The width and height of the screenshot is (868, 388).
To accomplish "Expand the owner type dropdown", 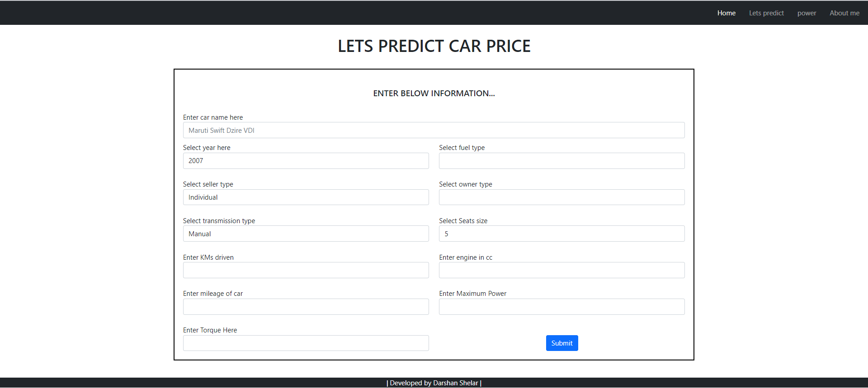I will [x=561, y=197].
